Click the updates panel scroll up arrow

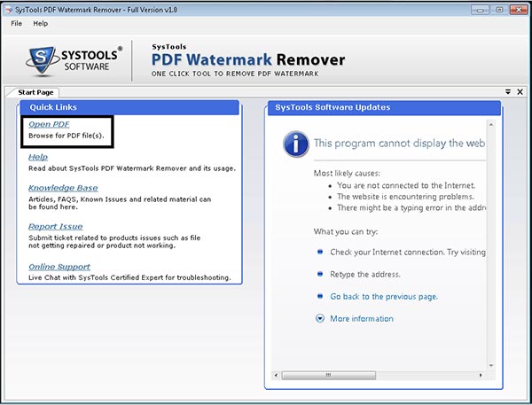pos(491,125)
